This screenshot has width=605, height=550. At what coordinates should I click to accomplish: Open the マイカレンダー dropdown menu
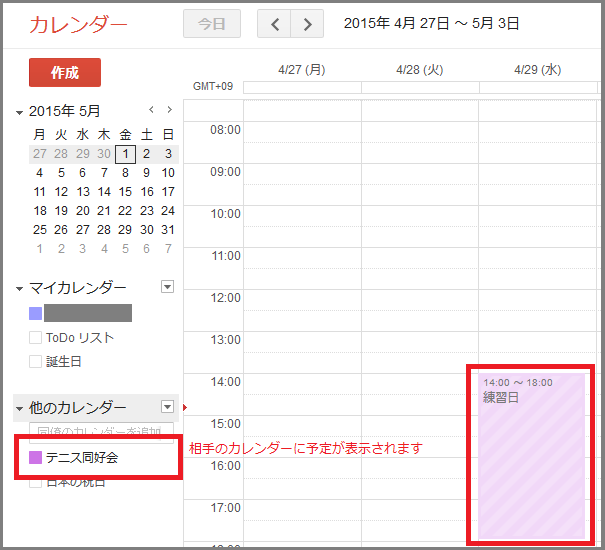(x=167, y=287)
